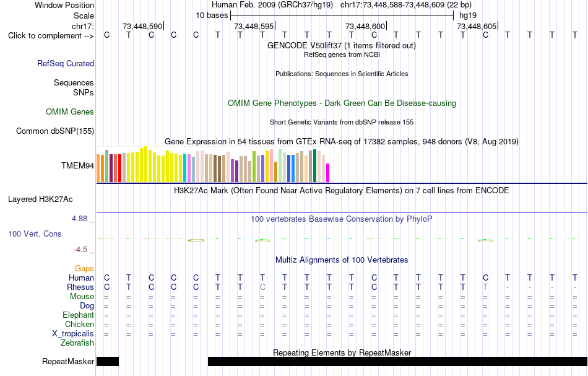The width and height of the screenshot is (588, 376).
Task: Click the 'RefSeq genes from NCBI' title
Action: point(342,55)
